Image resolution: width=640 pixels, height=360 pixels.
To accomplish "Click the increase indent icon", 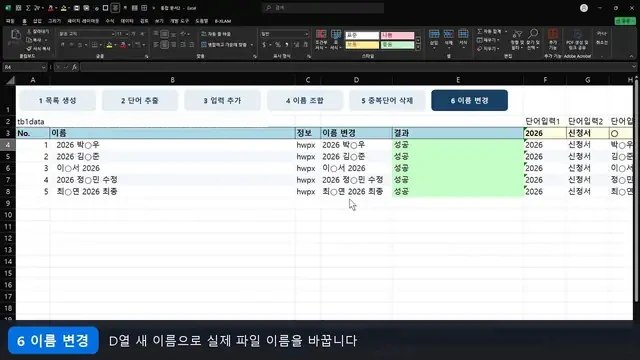I will pyautogui.click(x=192, y=45).
